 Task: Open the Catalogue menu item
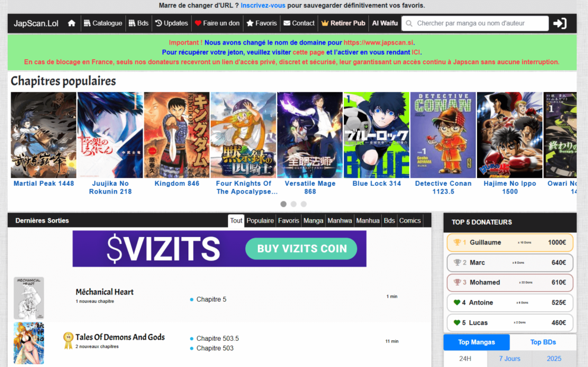tap(103, 23)
